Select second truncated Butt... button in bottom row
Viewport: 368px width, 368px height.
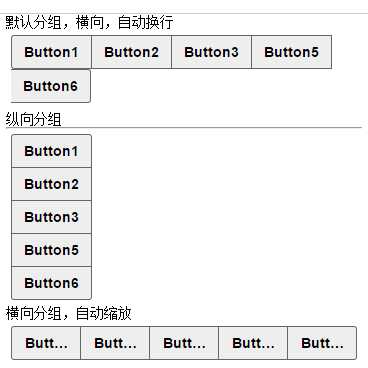pyautogui.click(x=115, y=343)
